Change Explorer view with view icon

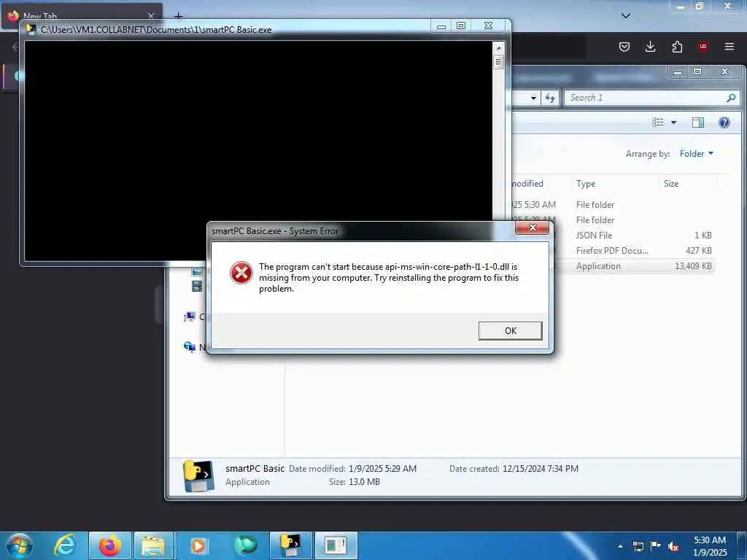658,122
